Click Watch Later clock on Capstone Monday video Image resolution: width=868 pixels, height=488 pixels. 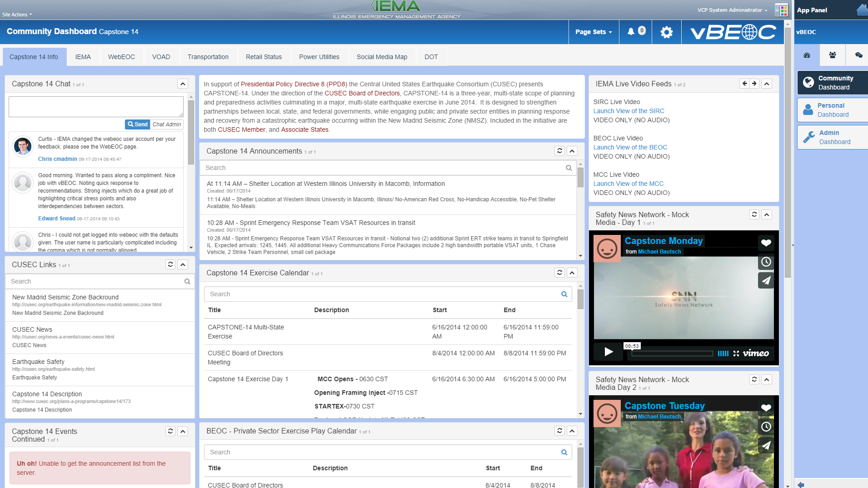tap(766, 262)
